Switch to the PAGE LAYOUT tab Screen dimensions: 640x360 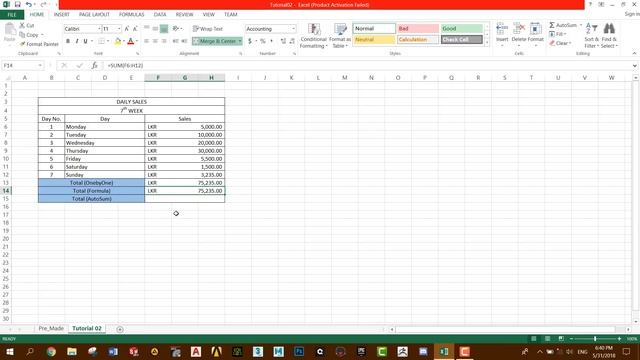point(94,15)
